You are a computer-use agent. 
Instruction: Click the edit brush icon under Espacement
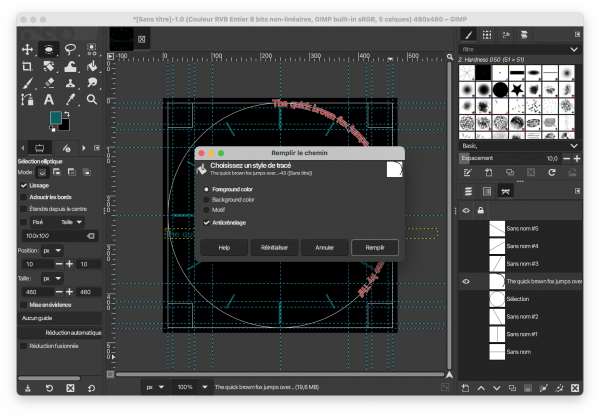(x=467, y=173)
